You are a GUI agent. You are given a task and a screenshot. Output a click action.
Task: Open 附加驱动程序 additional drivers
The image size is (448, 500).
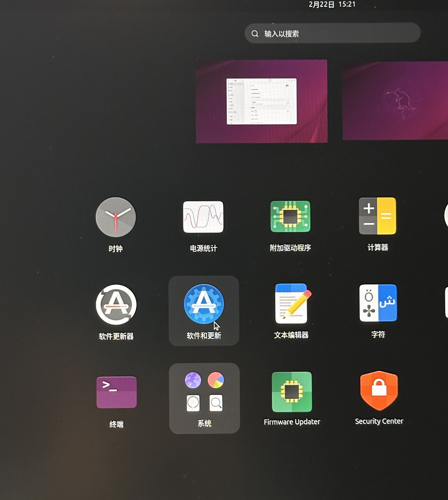[290, 216]
